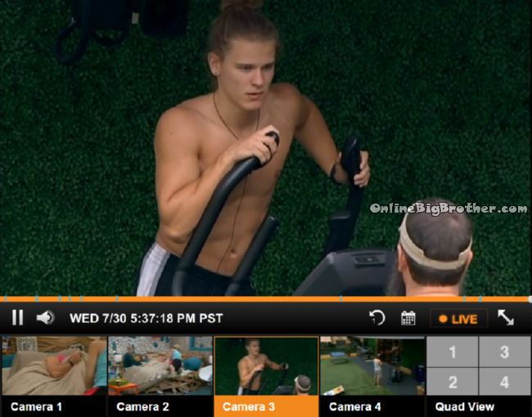Click quad grid cell number 1
This screenshot has height=417, width=532.
pos(453,352)
